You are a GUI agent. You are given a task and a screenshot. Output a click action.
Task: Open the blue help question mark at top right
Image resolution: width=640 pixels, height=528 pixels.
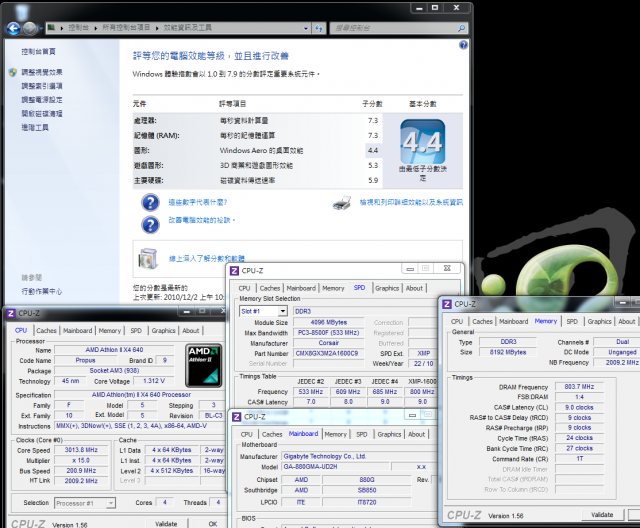(463, 45)
